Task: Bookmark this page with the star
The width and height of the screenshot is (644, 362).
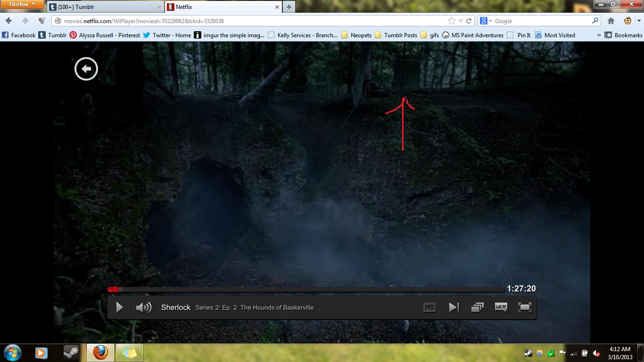Action: (x=452, y=21)
